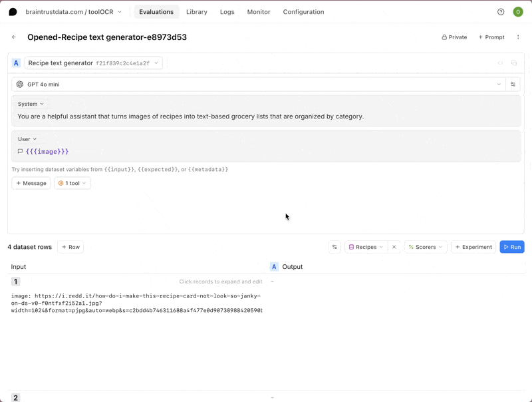This screenshot has width=532, height=402.
Task: Change the System message role dropdown
Action: click(x=31, y=104)
